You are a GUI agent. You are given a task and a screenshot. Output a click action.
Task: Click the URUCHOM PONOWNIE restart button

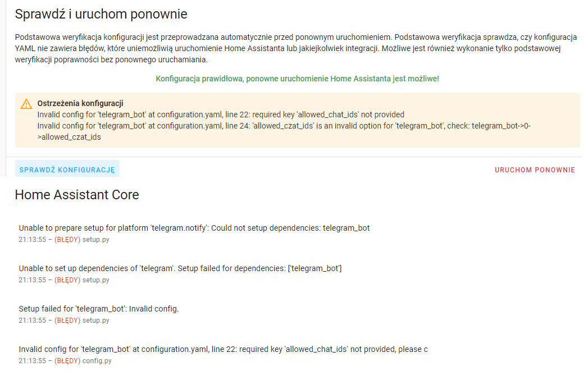[x=535, y=170]
